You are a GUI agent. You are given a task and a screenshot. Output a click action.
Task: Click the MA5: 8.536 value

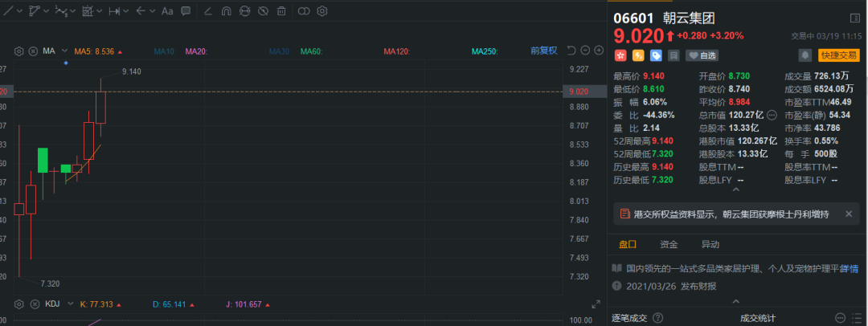pos(94,51)
